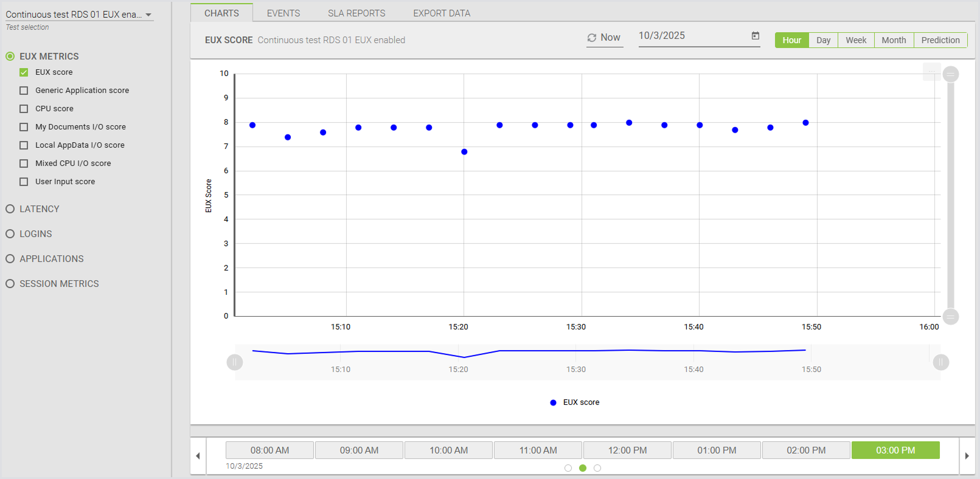Image resolution: width=980 pixels, height=479 pixels.
Task: Open the SLA REPORTS tab
Action: (x=356, y=13)
